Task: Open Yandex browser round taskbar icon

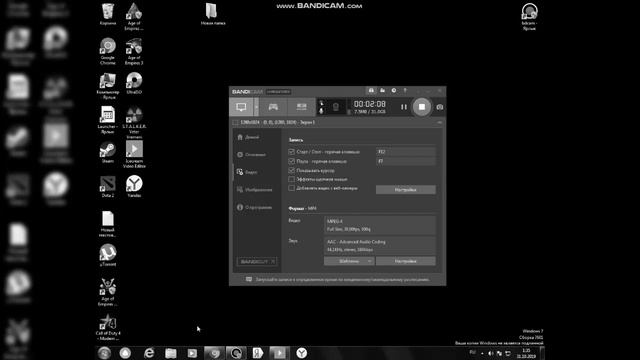Action: pyautogui.click(x=301, y=353)
